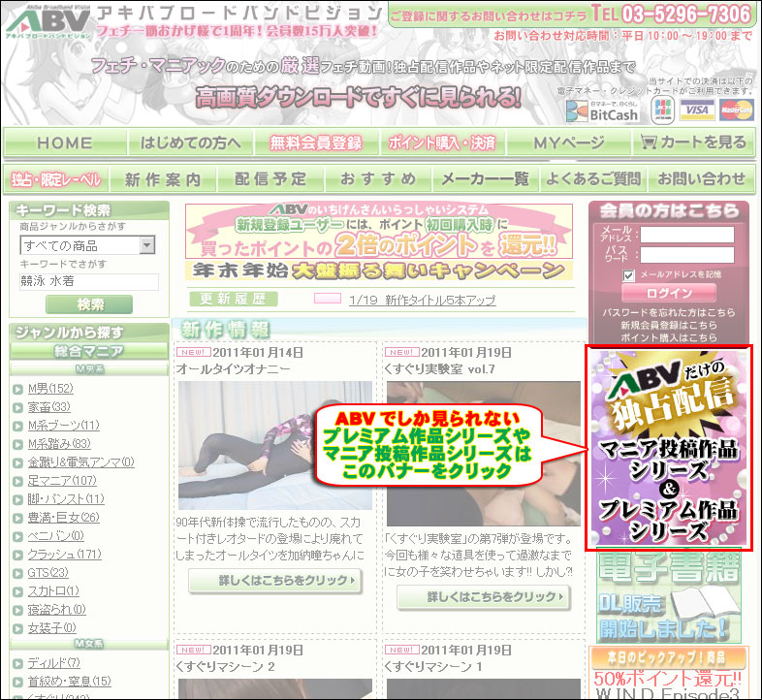The width and height of the screenshot is (762, 700).
Task: Open the はじめての方へ tab
Action: (x=190, y=143)
